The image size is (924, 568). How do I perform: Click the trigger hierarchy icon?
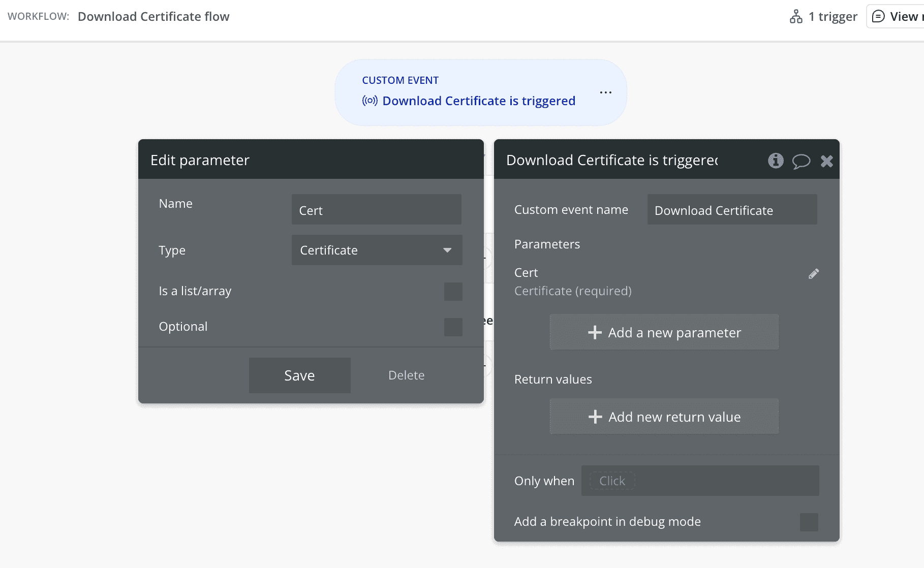796,17
